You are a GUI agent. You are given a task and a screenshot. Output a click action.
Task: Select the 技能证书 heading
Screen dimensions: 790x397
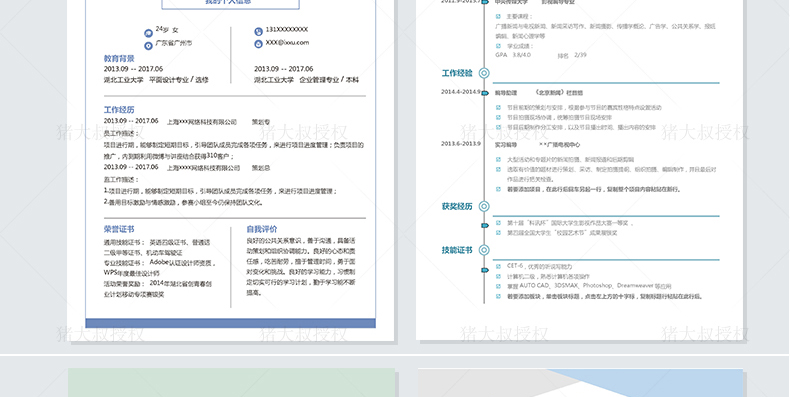coord(457,250)
